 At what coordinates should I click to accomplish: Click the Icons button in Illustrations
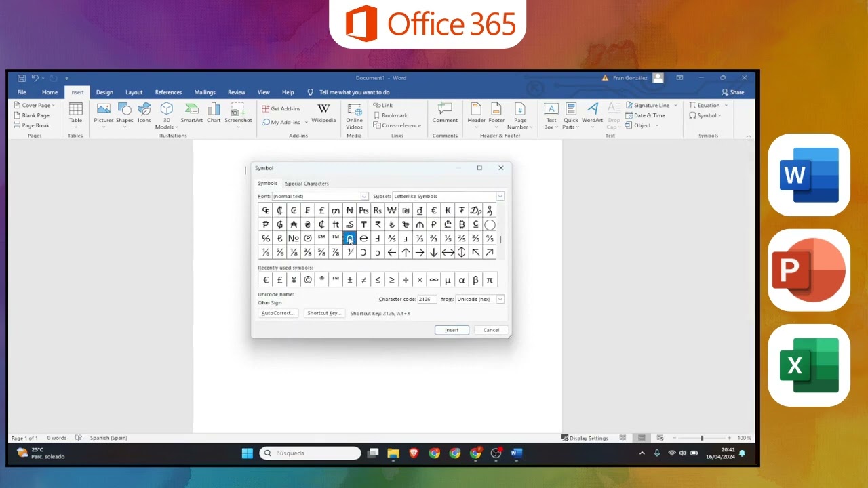[x=144, y=113]
